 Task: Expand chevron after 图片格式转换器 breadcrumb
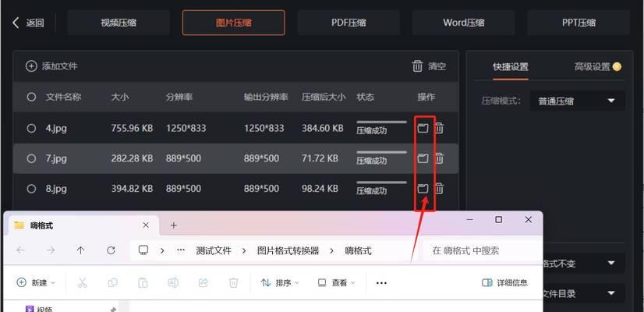coord(331,250)
